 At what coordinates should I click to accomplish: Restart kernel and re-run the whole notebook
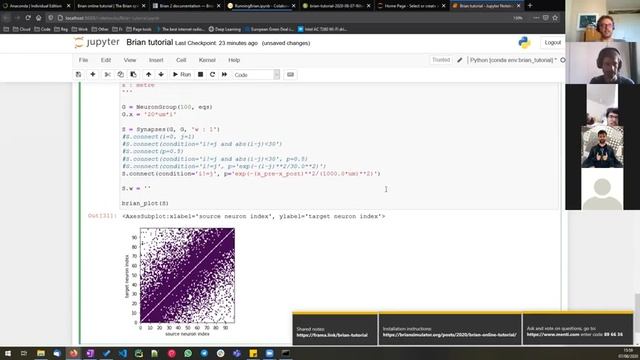[224, 75]
